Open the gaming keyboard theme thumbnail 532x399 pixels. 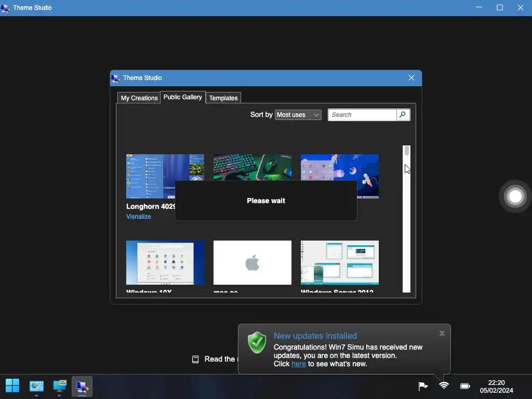pyautogui.click(x=252, y=167)
